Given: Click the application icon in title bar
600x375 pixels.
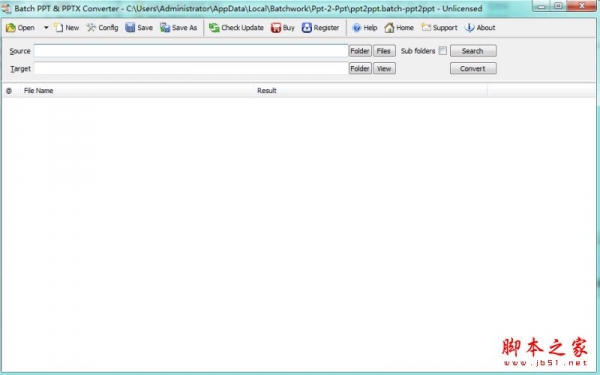Looking at the screenshot, I should pyautogui.click(x=7, y=8).
